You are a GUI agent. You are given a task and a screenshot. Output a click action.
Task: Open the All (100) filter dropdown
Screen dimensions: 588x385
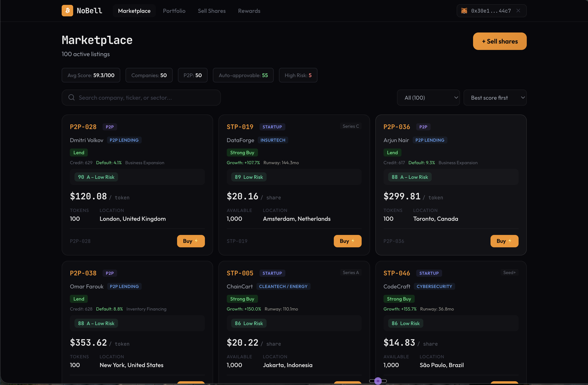pyautogui.click(x=428, y=97)
